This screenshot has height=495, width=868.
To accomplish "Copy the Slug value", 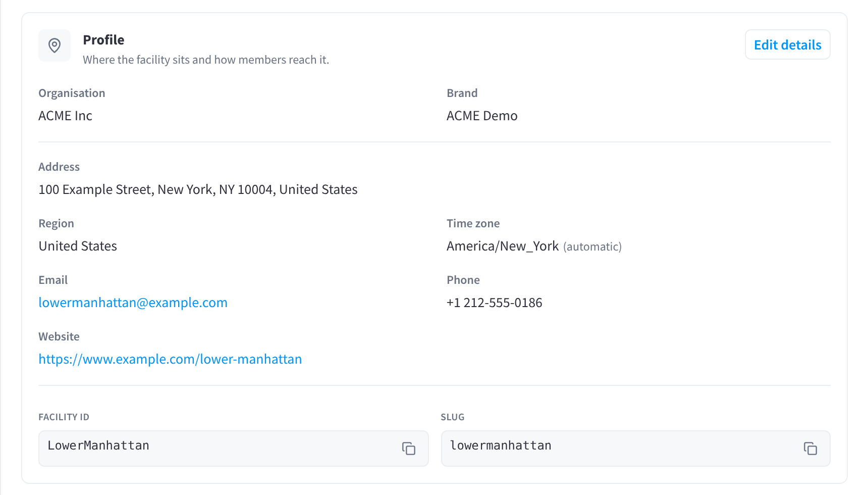I will 810,449.
